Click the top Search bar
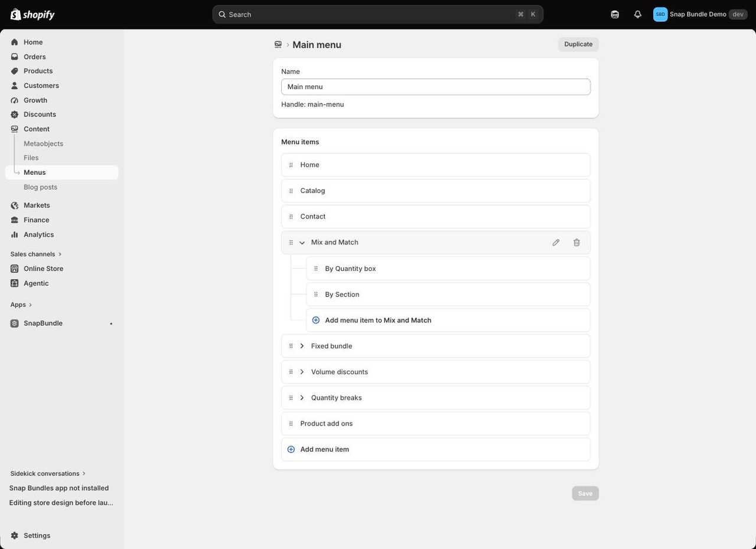756x549 pixels. 378,14
